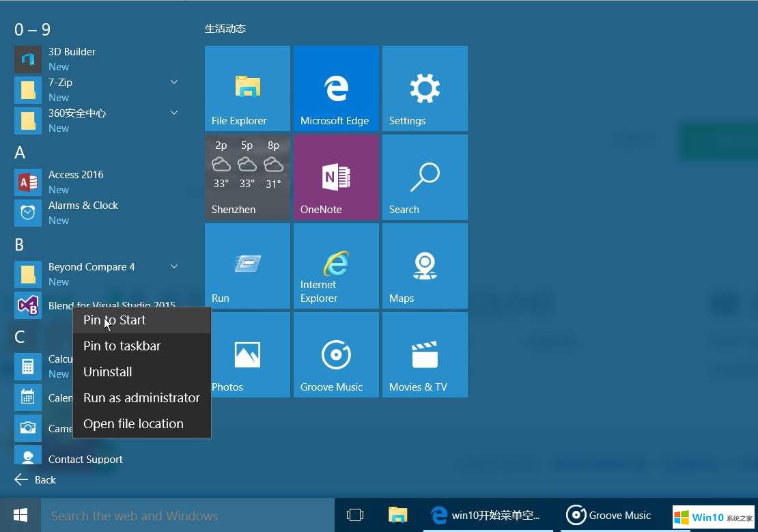Jump using the 0 – 9 section header

(32, 29)
